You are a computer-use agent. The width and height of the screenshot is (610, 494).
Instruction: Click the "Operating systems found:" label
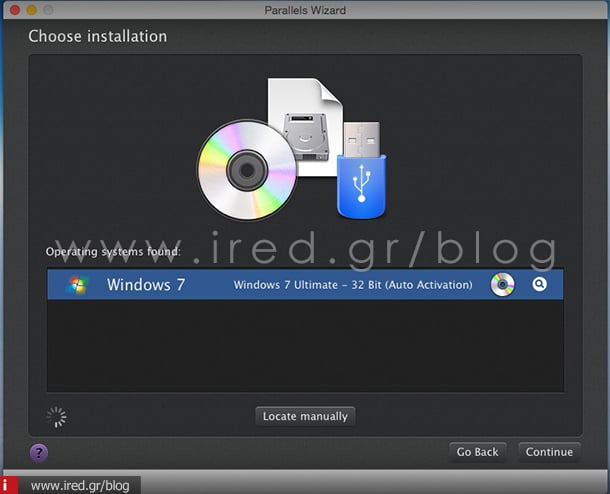pyautogui.click(x=113, y=252)
